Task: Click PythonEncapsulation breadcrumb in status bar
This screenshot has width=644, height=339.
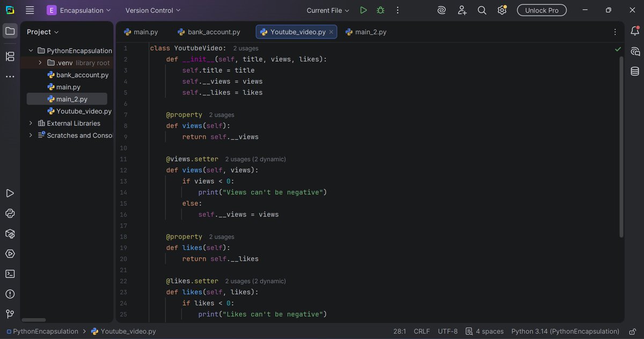Action: coord(41,331)
